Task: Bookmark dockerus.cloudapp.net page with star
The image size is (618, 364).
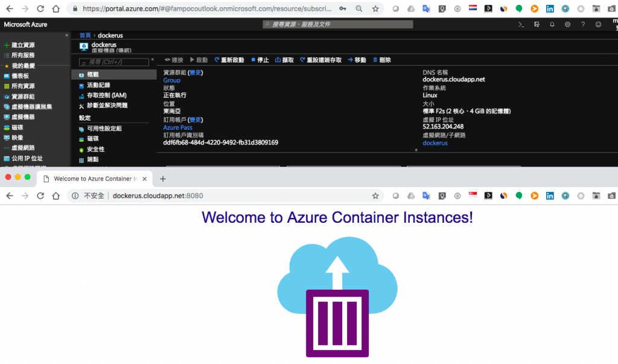Action: coord(375,196)
